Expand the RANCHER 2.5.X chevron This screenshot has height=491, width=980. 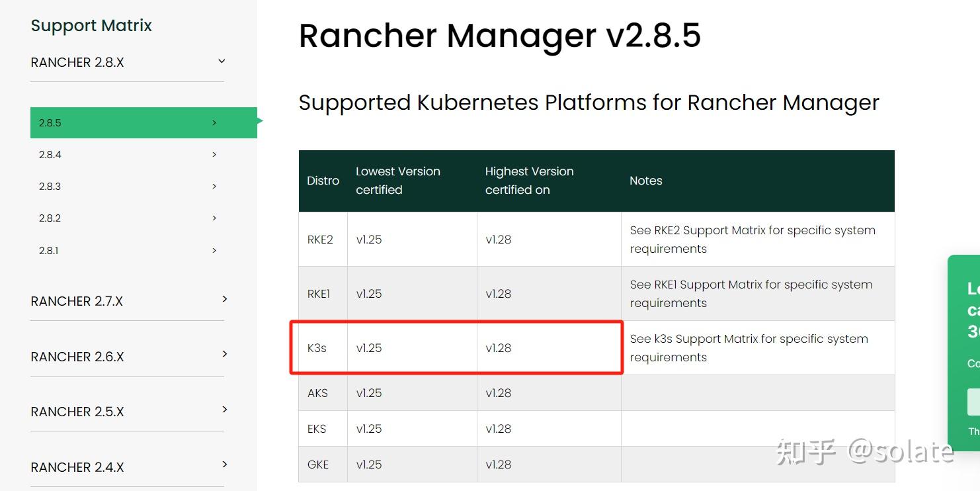225,410
